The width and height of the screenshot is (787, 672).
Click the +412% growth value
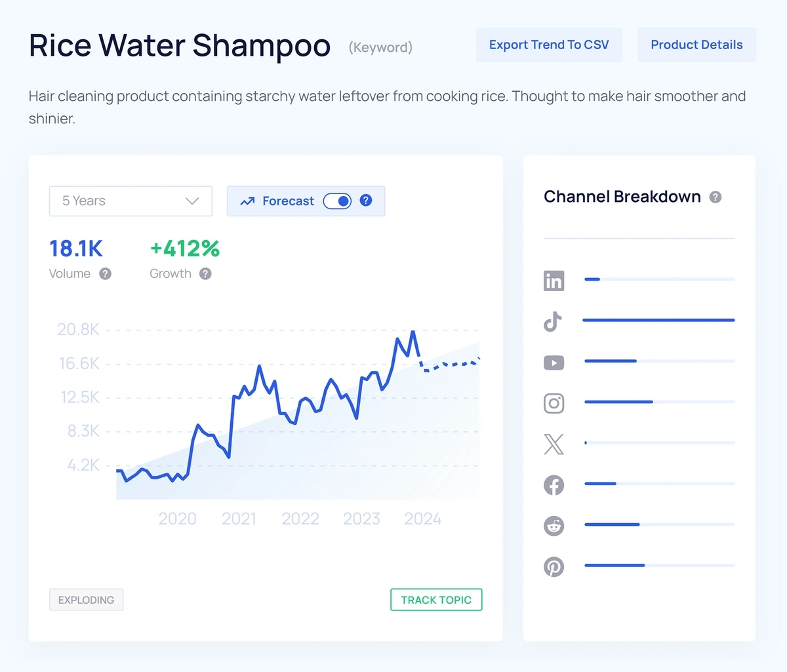click(x=185, y=248)
